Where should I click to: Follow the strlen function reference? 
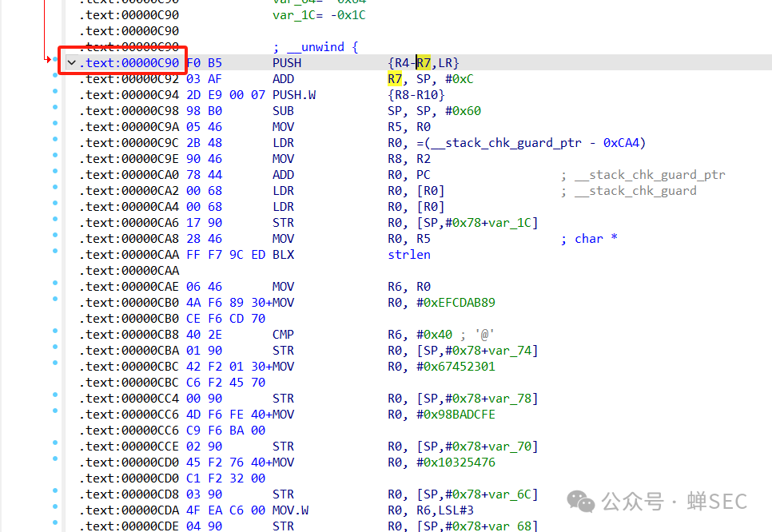(408, 254)
